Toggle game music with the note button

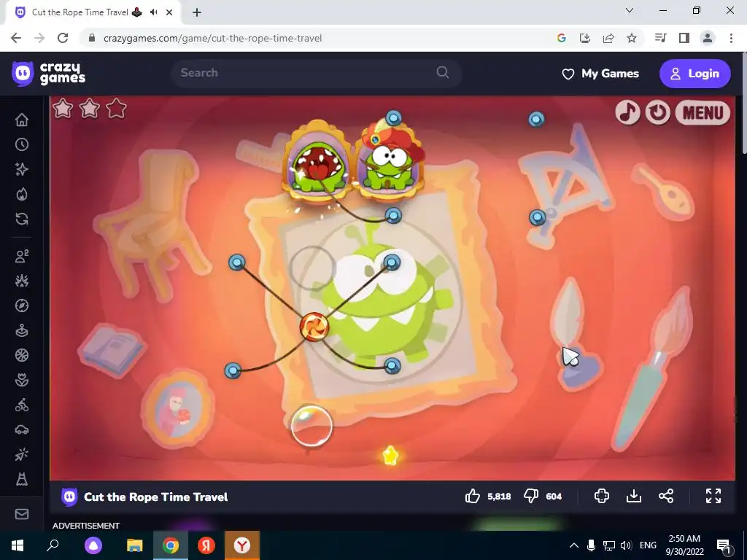[x=627, y=112]
